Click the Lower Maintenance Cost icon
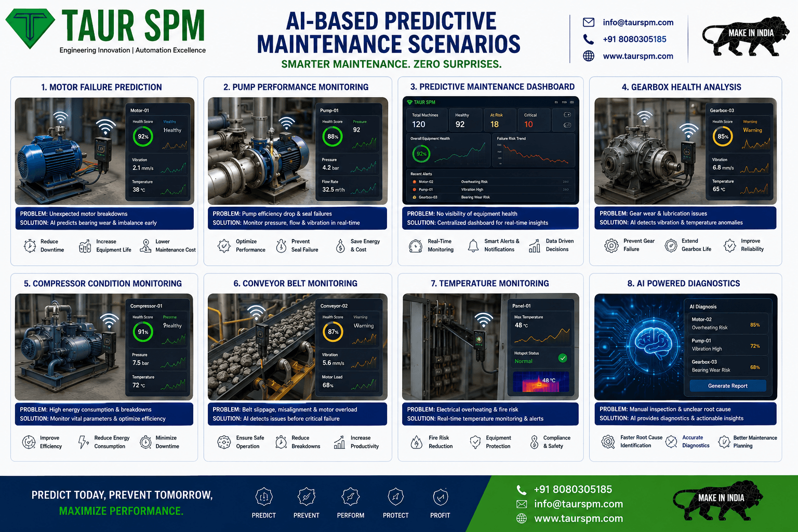The height and width of the screenshot is (532, 798). pos(146,246)
